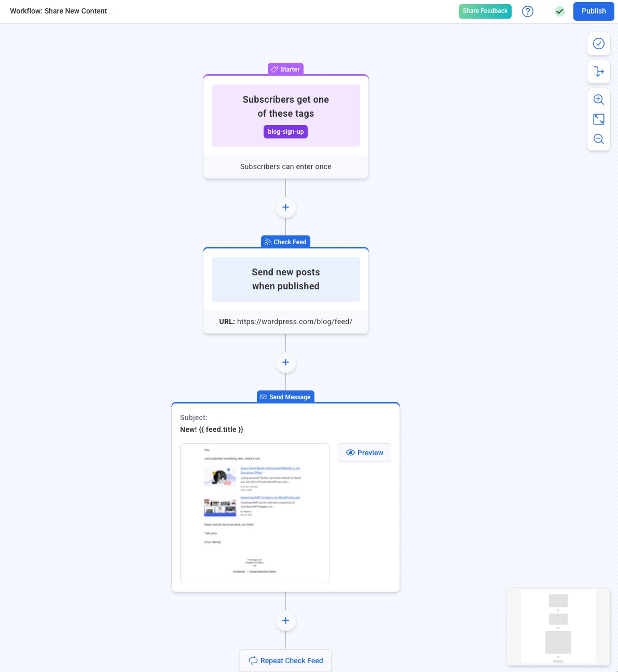Add a step after Check Feed node
618x672 pixels.
285,362
